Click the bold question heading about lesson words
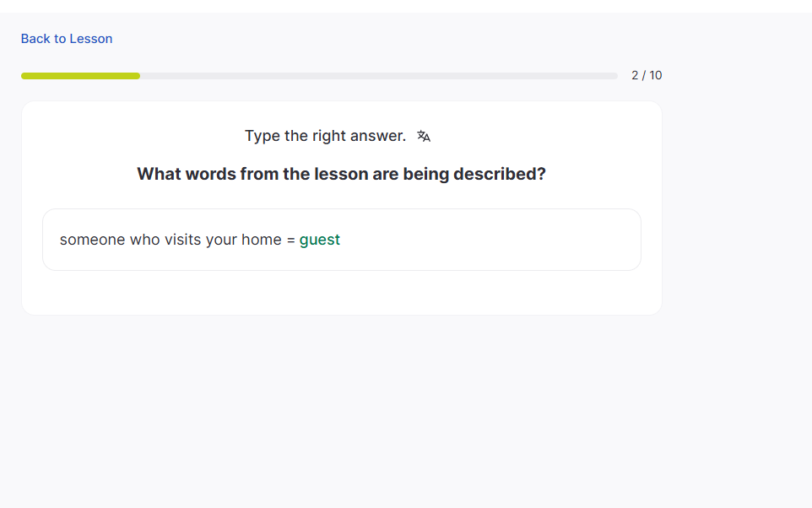Screen dimensions: 812x508 coord(341,174)
